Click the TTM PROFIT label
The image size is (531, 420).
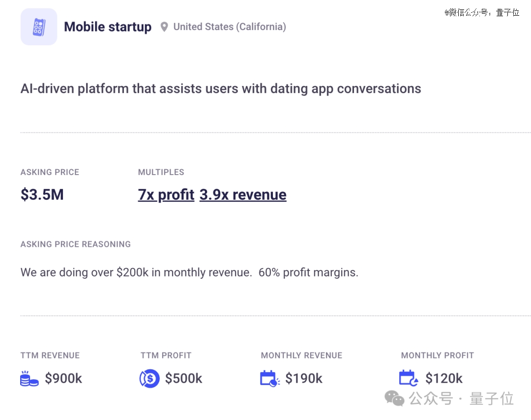pyautogui.click(x=166, y=355)
